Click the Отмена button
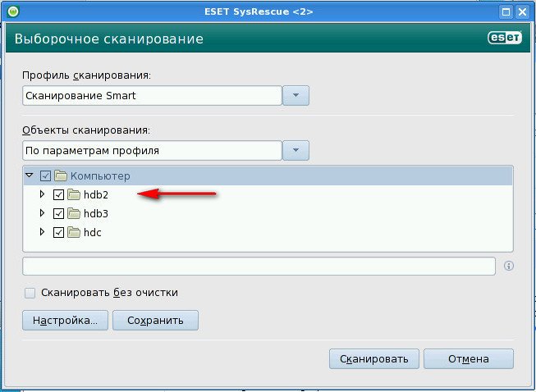Image resolution: width=536 pixels, height=392 pixels. (x=469, y=359)
